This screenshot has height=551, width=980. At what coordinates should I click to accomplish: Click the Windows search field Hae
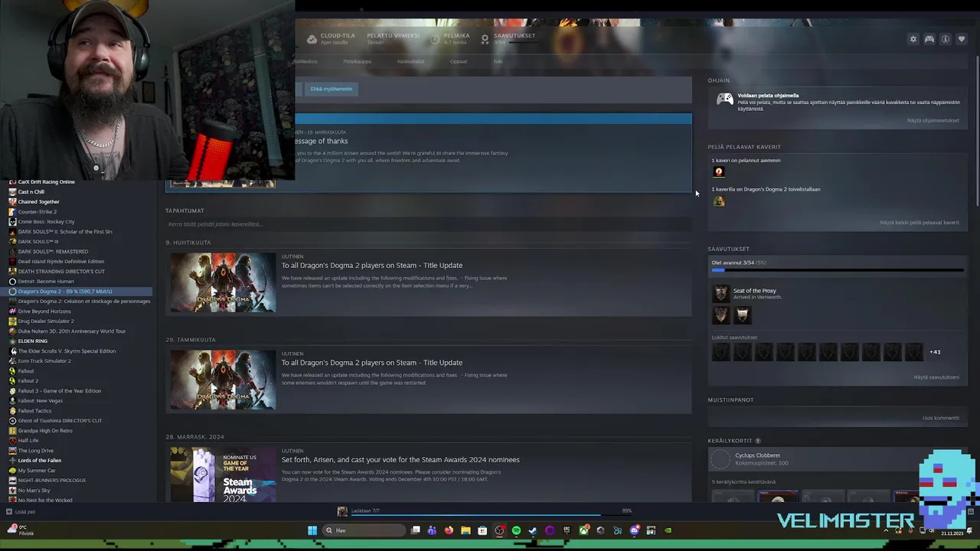[364, 530]
